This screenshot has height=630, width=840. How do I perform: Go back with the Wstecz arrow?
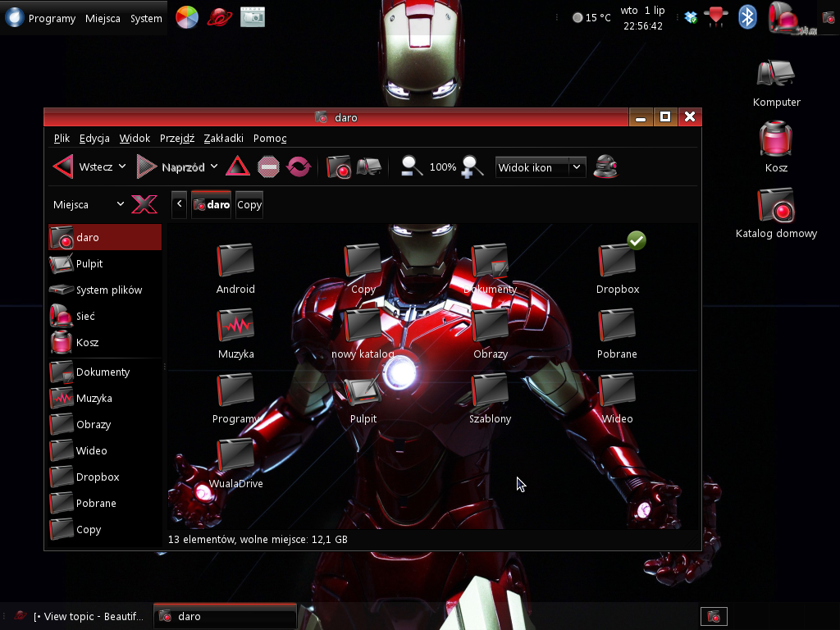64,167
